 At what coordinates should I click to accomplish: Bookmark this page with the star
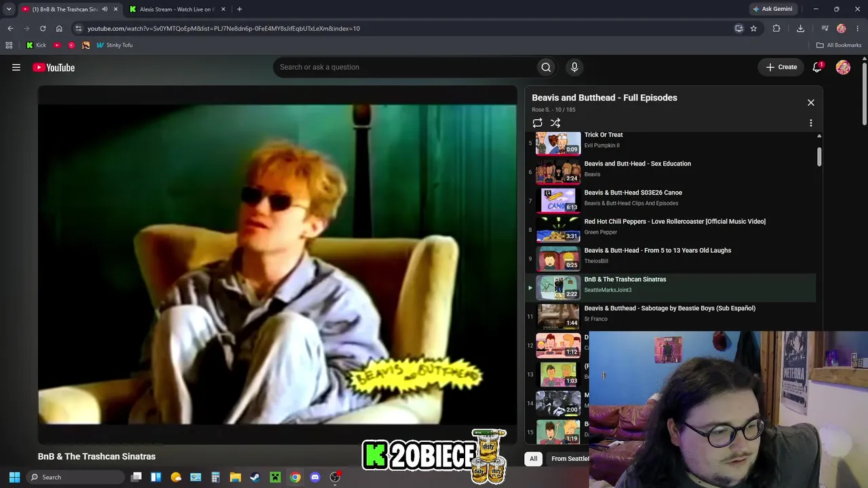coord(753,28)
